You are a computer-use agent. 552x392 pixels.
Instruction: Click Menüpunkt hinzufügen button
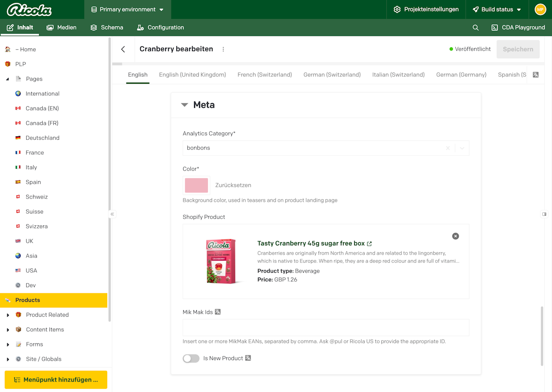point(56,380)
